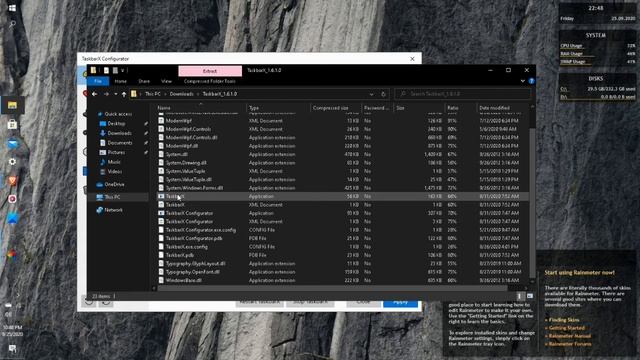
Task: Expand the address bar history dropdown
Action: tap(371, 94)
